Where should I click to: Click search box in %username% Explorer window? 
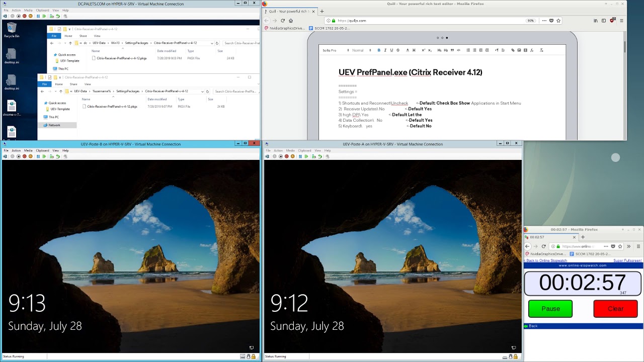(235, 92)
